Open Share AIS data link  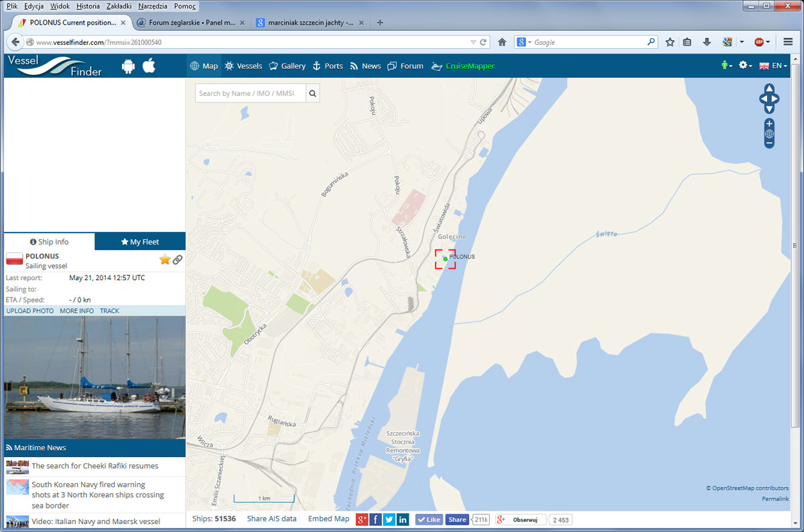click(271, 519)
